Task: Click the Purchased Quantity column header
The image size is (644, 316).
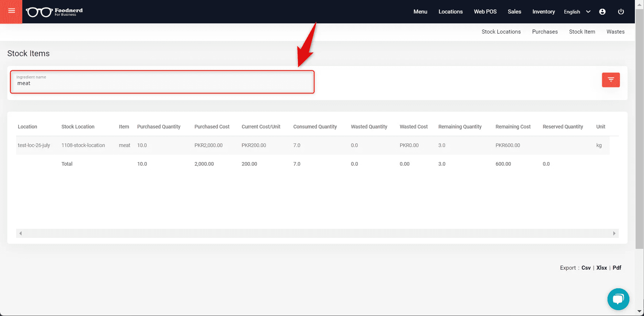Action: click(159, 127)
